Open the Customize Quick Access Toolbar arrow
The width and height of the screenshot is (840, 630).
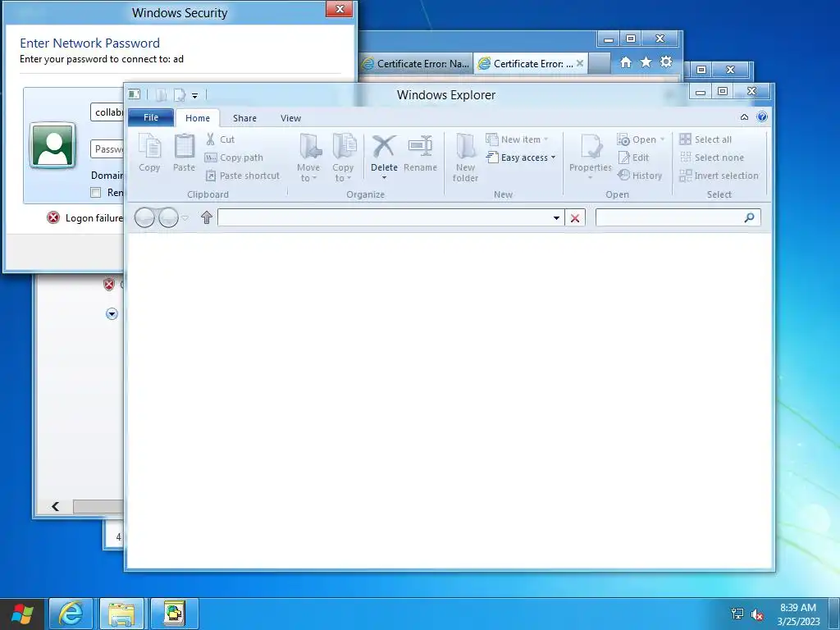(194, 96)
